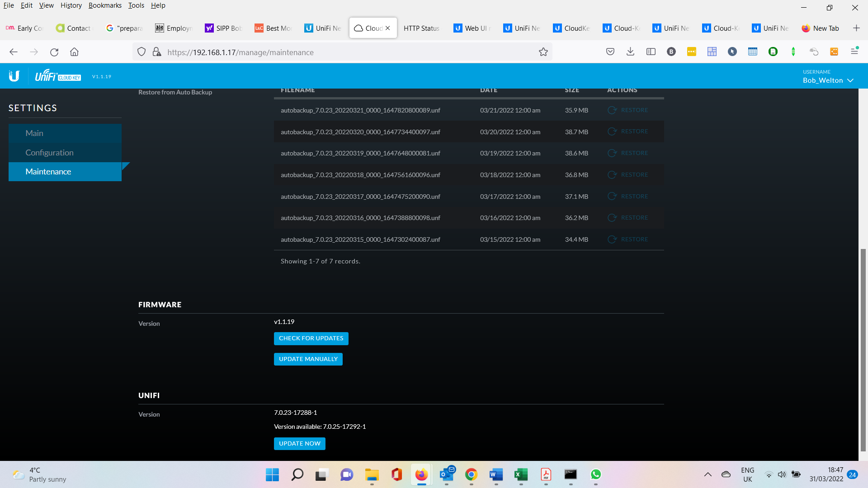Restore the 03/21/2022 autobackup
This screenshot has height=488, width=868.
(x=628, y=110)
